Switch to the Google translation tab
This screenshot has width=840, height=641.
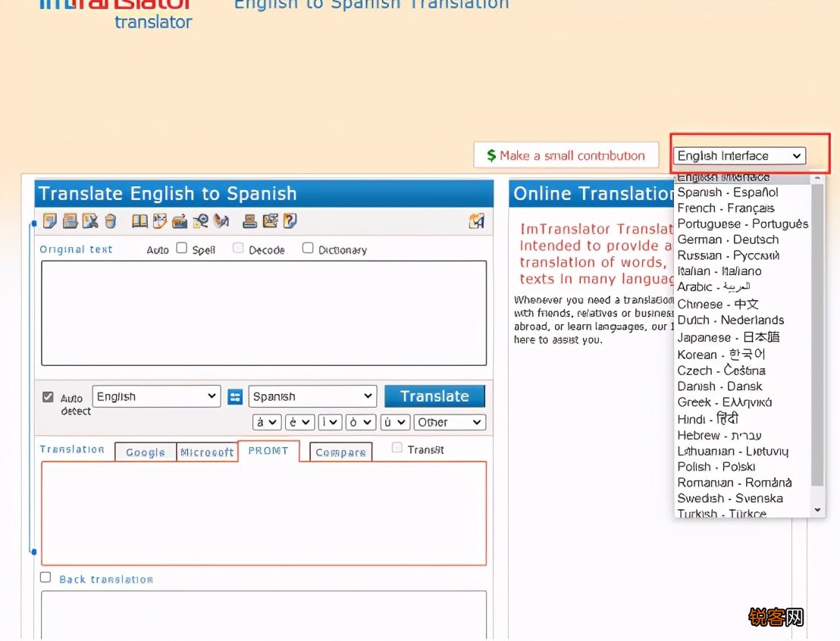(x=145, y=452)
